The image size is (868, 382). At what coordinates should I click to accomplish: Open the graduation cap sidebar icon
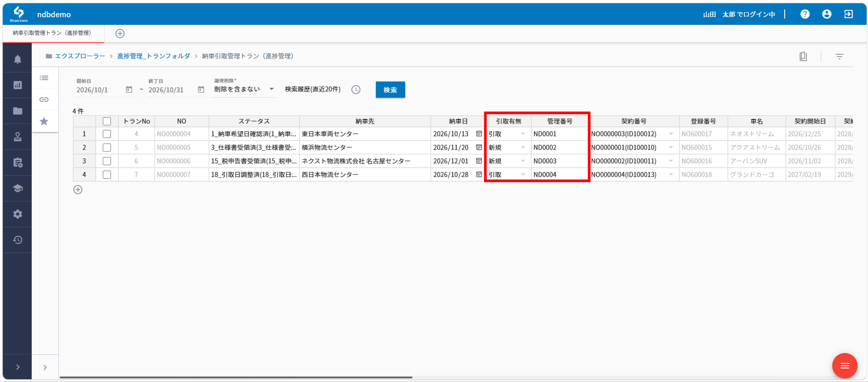point(17,188)
